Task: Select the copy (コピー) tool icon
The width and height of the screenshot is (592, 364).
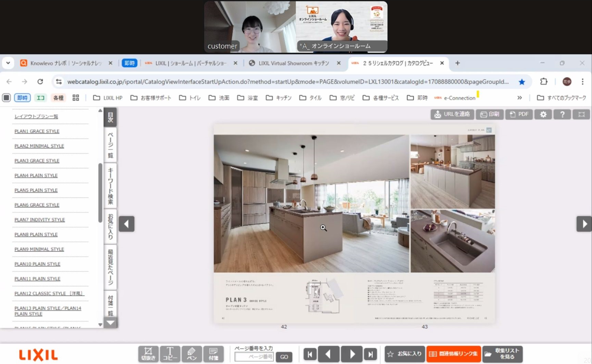Action: pos(170,354)
